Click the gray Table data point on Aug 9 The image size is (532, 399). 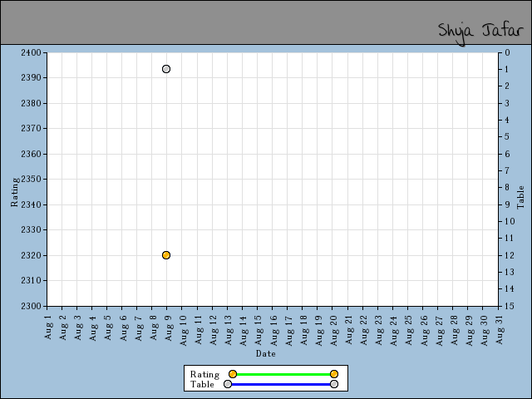(166, 69)
